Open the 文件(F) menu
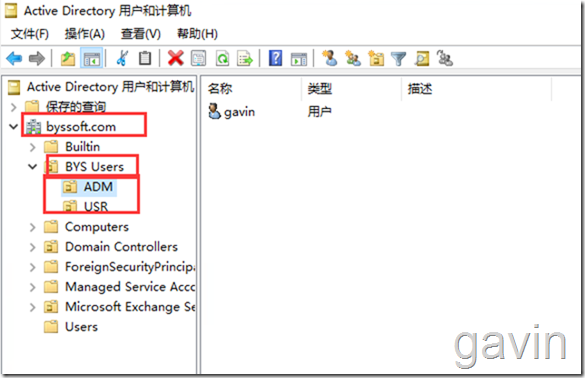 click(30, 34)
